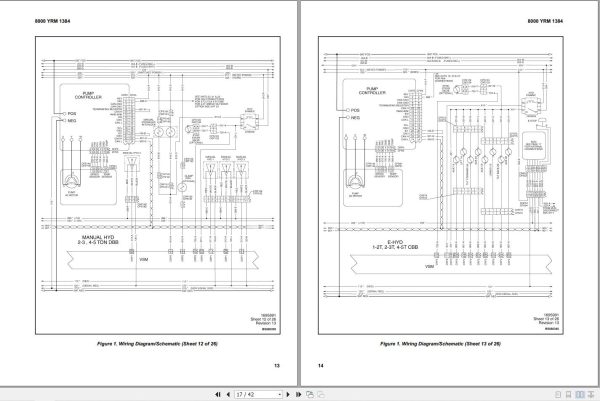Click the 17 / 42 page field
Screen dimensions: 600x401
(256, 394)
